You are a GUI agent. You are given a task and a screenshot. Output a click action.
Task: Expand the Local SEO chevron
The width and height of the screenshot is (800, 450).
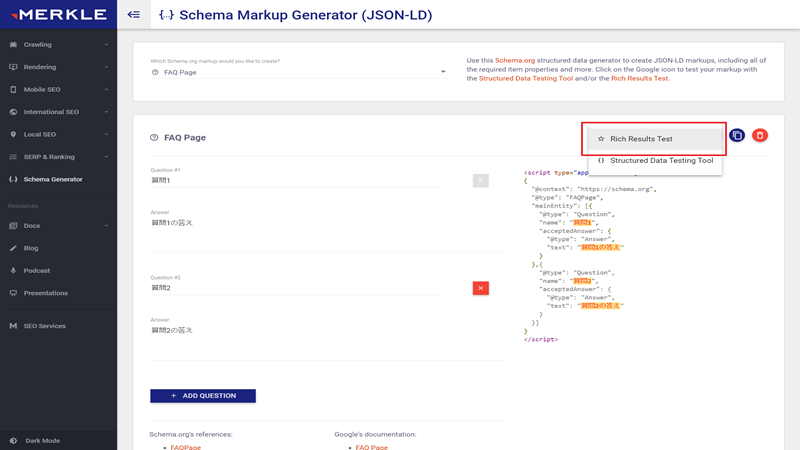tap(106, 134)
